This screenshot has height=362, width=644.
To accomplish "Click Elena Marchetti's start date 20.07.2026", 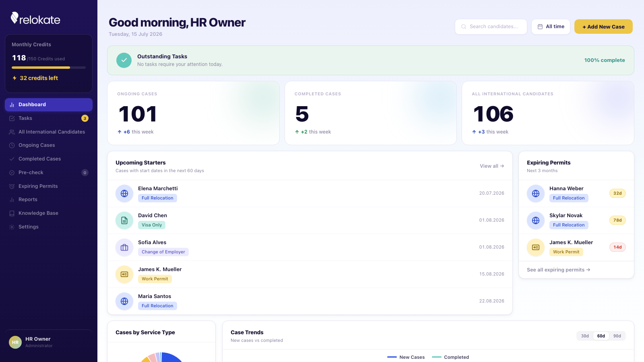I will [491, 193].
